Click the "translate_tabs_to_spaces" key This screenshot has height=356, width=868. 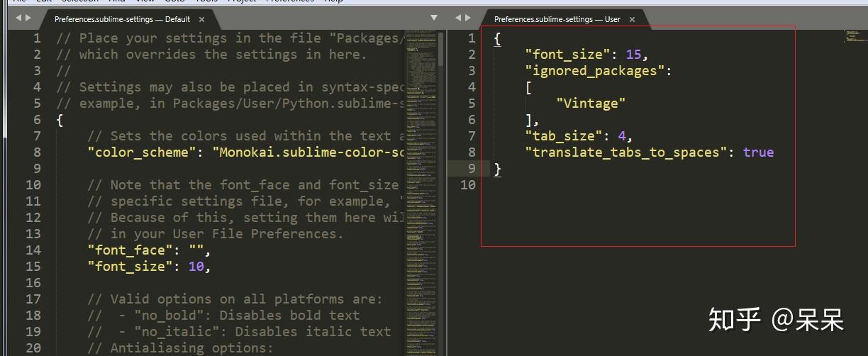tap(626, 152)
